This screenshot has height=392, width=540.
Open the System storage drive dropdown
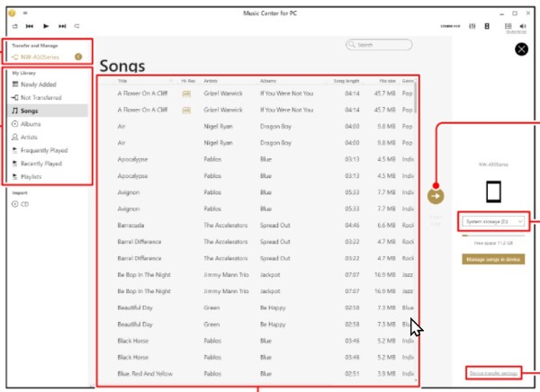(493, 221)
